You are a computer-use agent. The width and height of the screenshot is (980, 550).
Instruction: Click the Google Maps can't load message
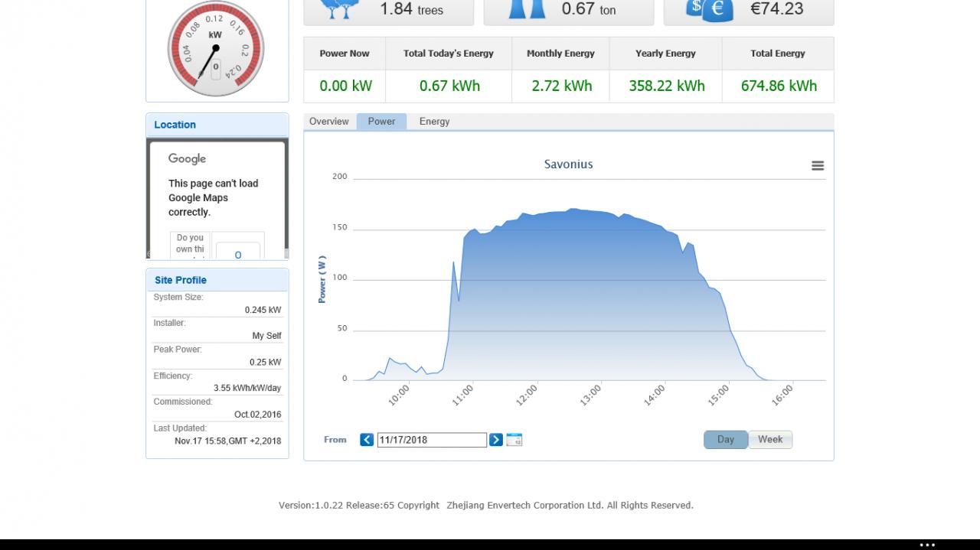[x=214, y=197]
